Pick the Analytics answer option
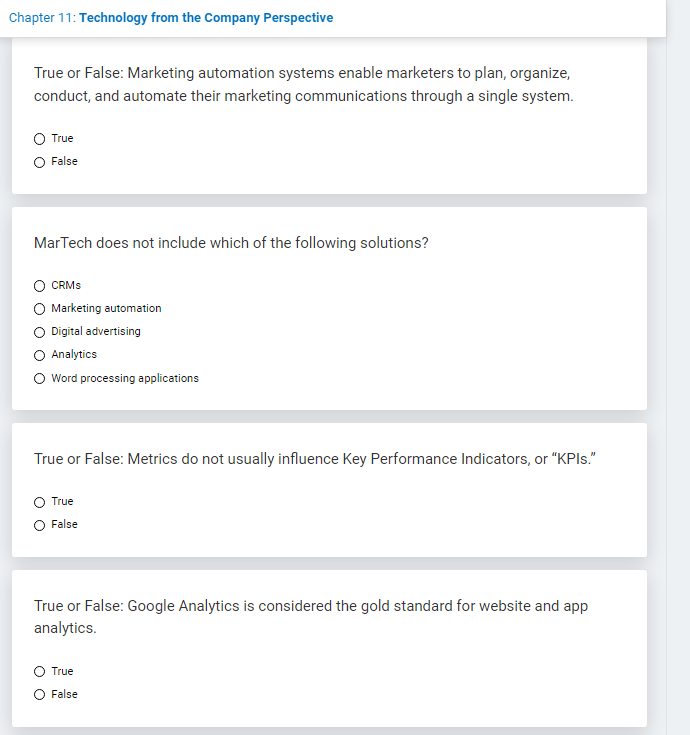 [40, 355]
